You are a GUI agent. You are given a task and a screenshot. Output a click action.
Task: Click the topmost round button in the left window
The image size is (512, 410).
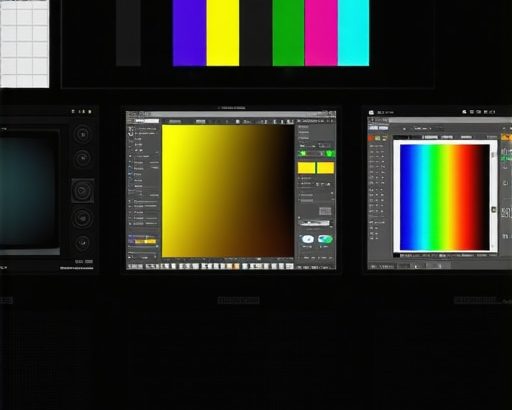click(x=82, y=134)
